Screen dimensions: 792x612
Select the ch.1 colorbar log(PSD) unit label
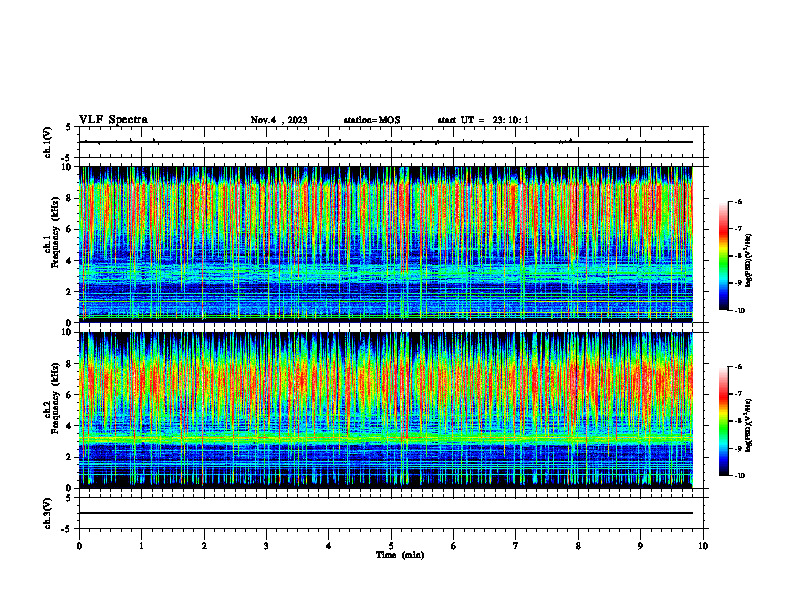[x=749, y=261]
